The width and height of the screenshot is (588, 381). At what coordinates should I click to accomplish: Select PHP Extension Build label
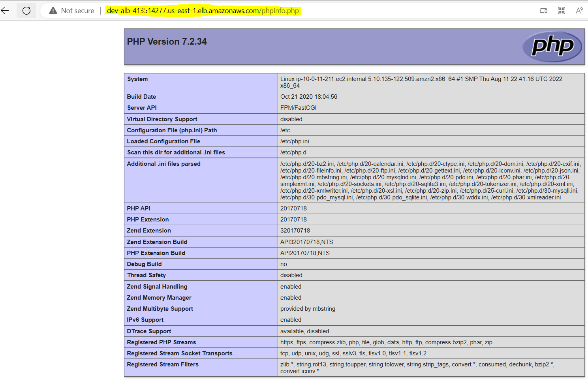pyautogui.click(x=156, y=253)
